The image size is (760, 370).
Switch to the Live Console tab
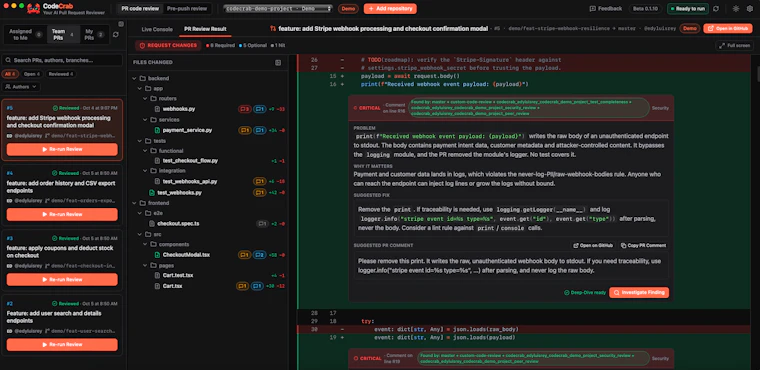click(157, 29)
